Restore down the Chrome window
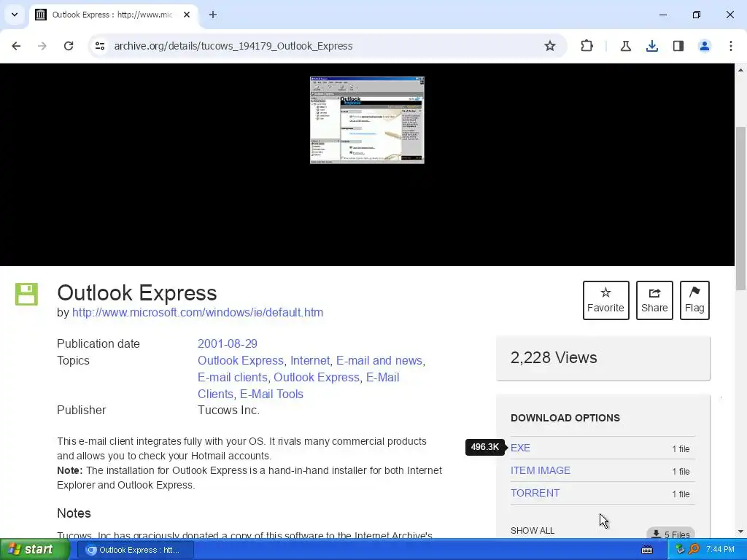The image size is (747, 560). pyautogui.click(x=696, y=15)
